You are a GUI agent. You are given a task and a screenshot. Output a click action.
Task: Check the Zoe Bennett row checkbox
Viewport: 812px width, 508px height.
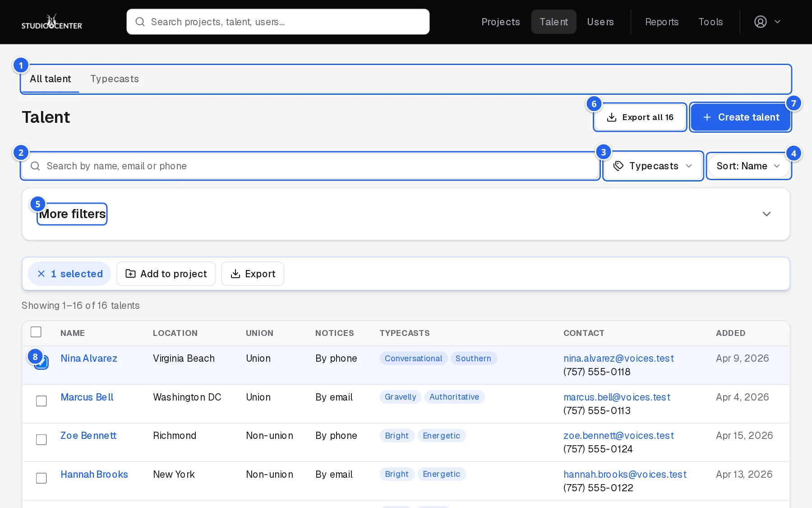[x=41, y=439]
